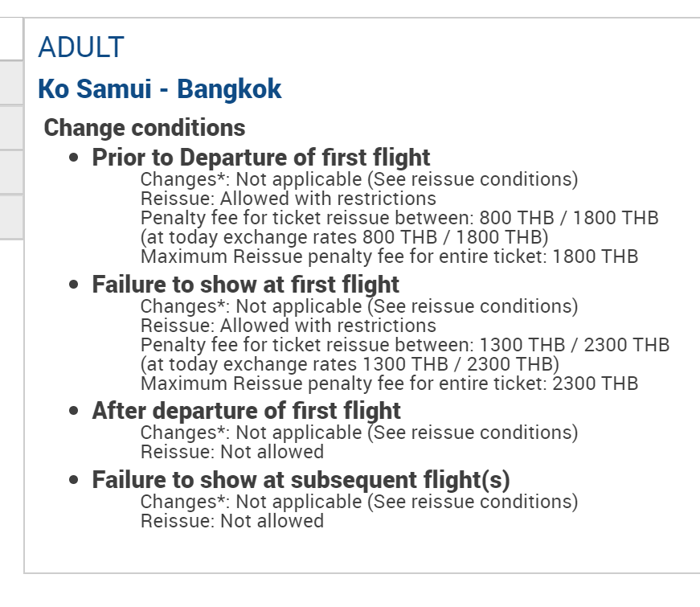
Task: Click the bullet before Prior to Departure
Action: (75, 158)
